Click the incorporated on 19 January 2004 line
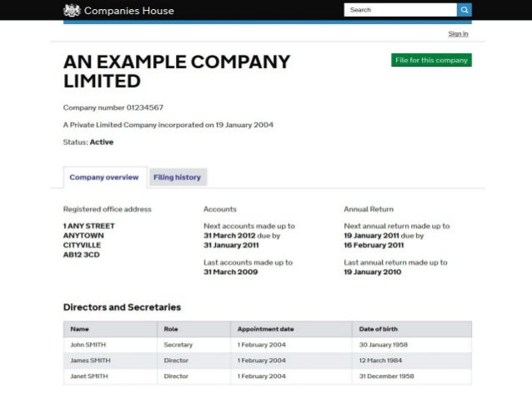The height and width of the screenshot is (399, 532). click(x=168, y=125)
